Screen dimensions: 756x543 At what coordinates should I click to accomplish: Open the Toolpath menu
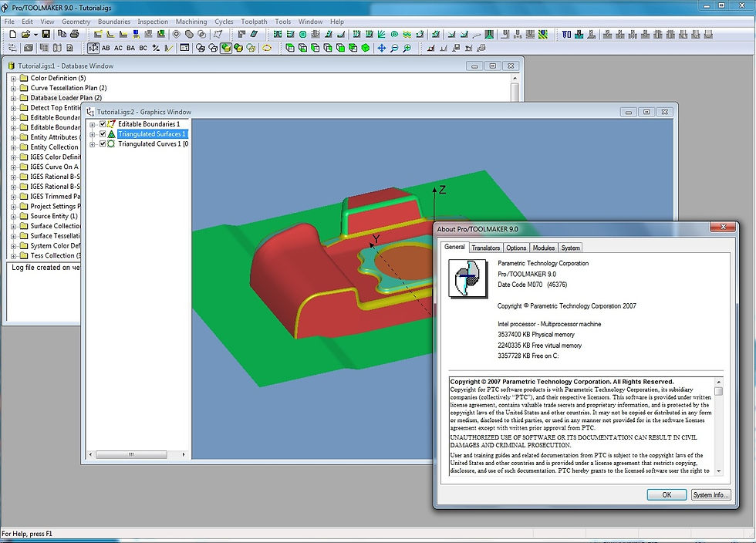tap(254, 22)
